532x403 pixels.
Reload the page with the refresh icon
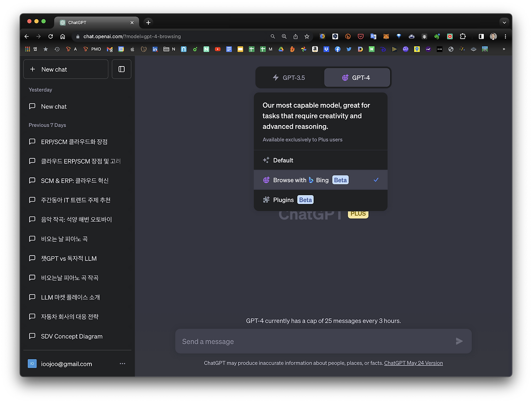tap(51, 37)
